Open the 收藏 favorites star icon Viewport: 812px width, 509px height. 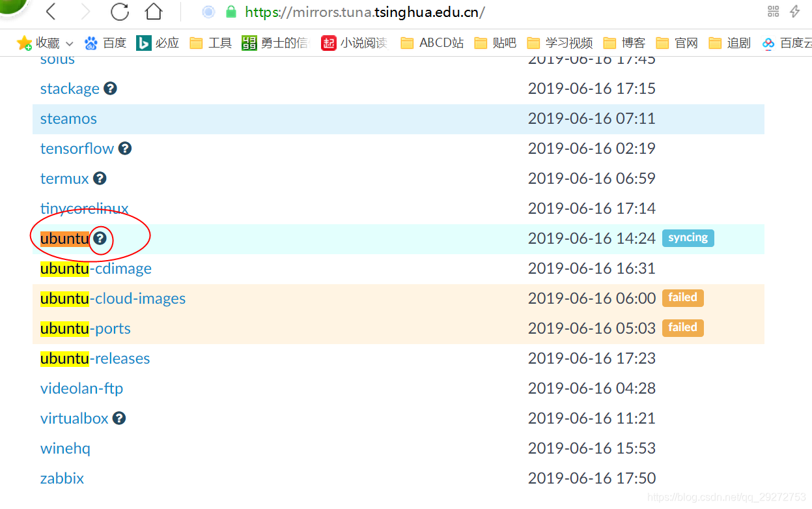[25, 43]
